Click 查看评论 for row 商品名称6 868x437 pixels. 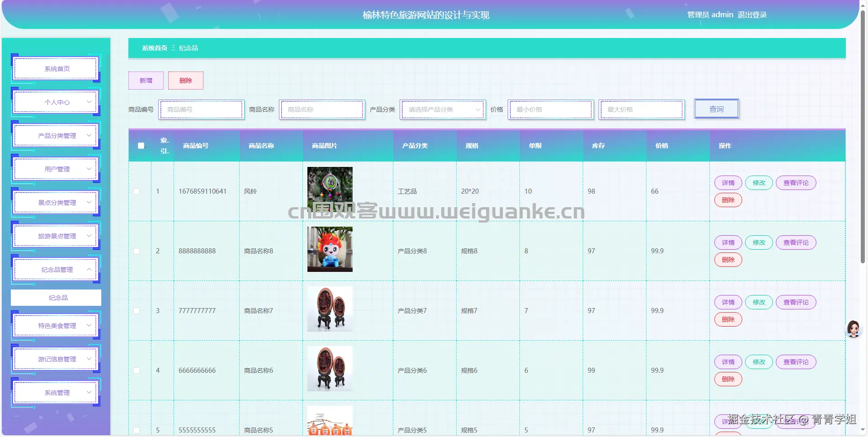796,362
